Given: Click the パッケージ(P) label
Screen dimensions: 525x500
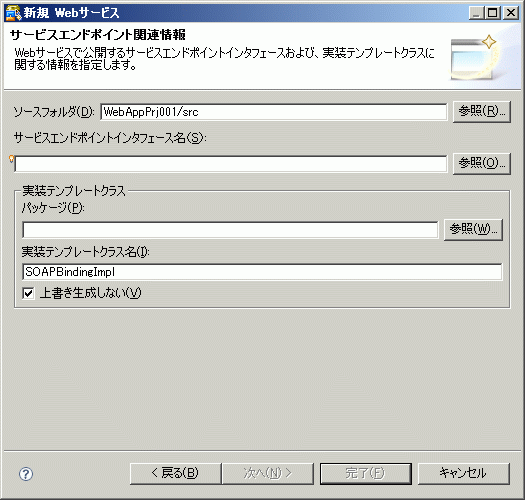Looking at the screenshot, I should tap(53, 208).
